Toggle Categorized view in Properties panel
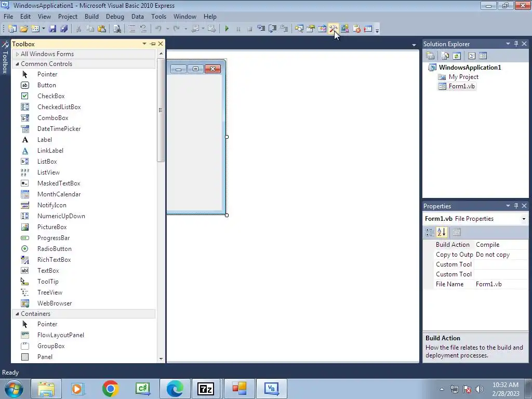532x399 pixels. tap(430, 232)
